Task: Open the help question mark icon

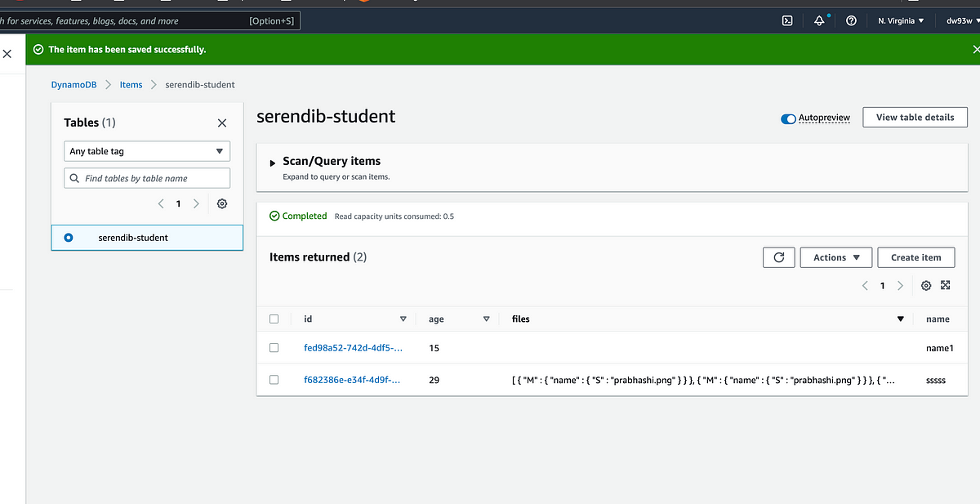Action: point(851,21)
